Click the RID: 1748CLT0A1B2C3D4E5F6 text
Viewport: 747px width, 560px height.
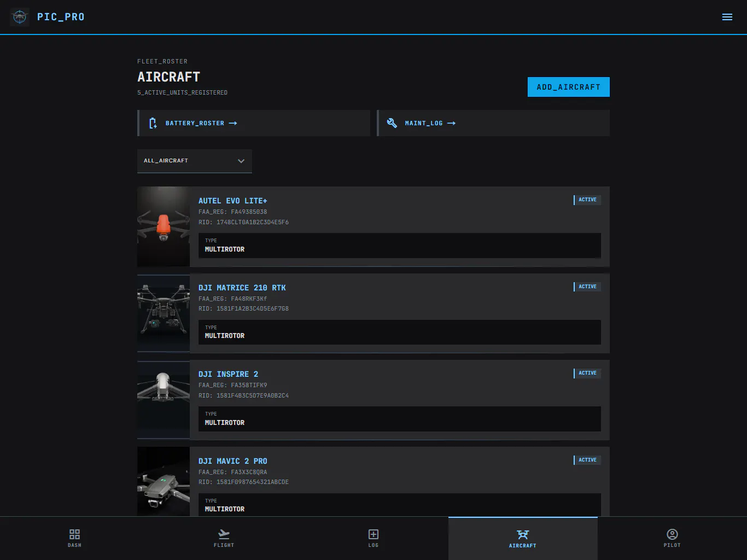click(x=243, y=222)
